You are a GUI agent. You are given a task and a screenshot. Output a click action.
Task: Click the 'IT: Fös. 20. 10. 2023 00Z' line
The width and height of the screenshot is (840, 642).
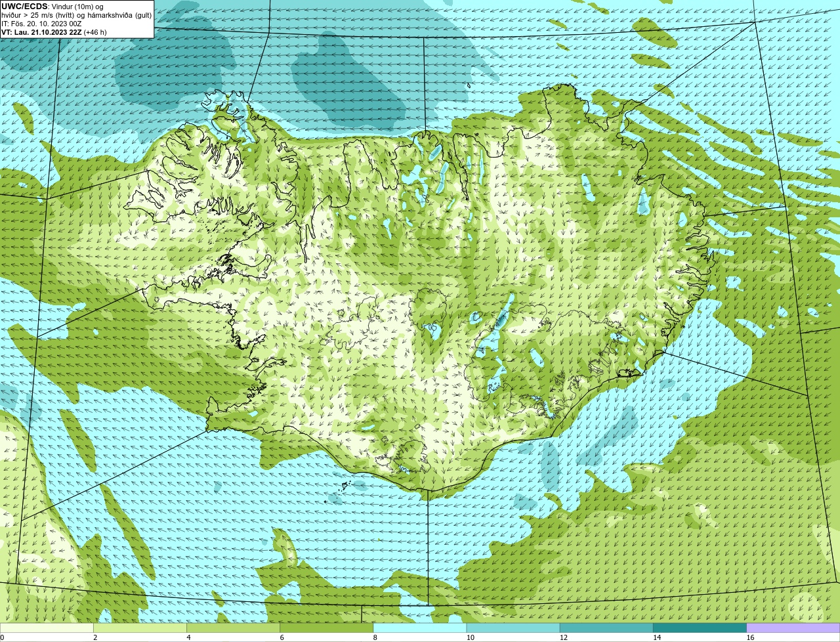click(x=41, y=24)
